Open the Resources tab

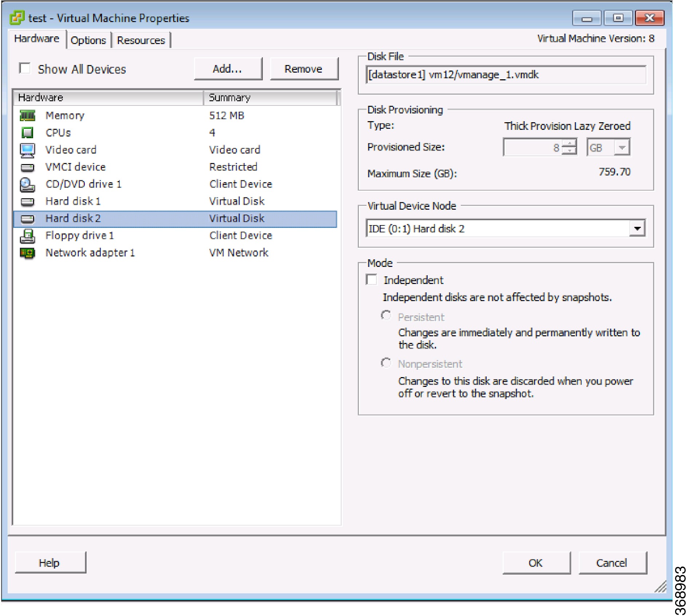[141, 40]
